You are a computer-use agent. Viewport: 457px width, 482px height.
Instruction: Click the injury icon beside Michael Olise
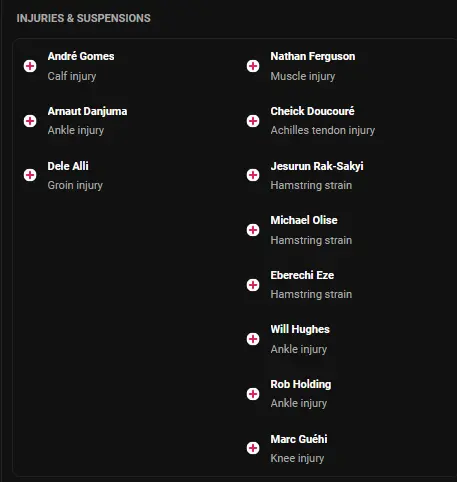(x=253, y=230)
